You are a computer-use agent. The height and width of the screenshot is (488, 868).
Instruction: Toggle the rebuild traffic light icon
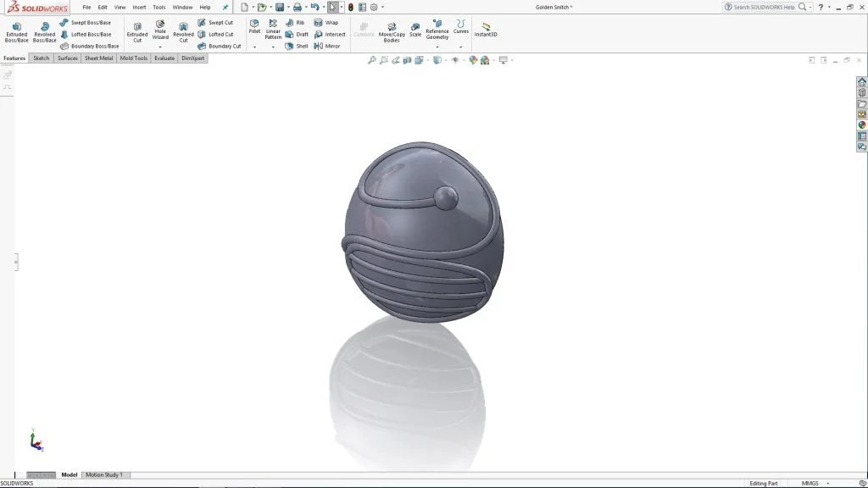[350, 7]
